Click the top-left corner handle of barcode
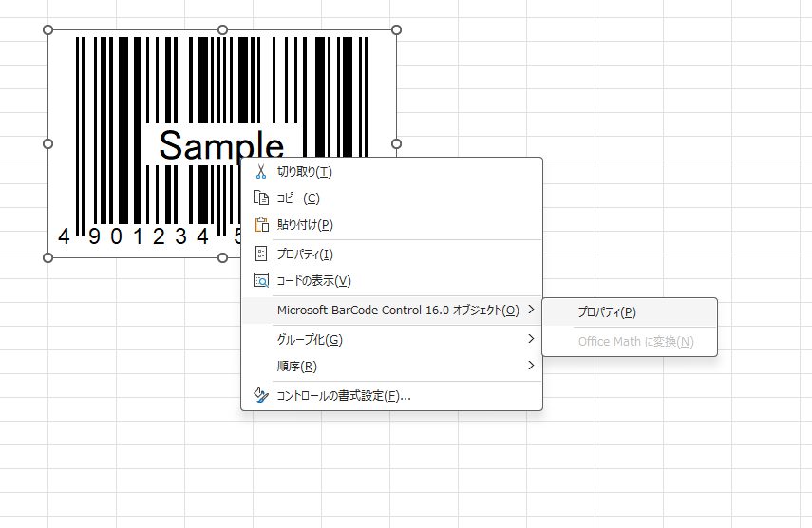 (x=47, y=30)
